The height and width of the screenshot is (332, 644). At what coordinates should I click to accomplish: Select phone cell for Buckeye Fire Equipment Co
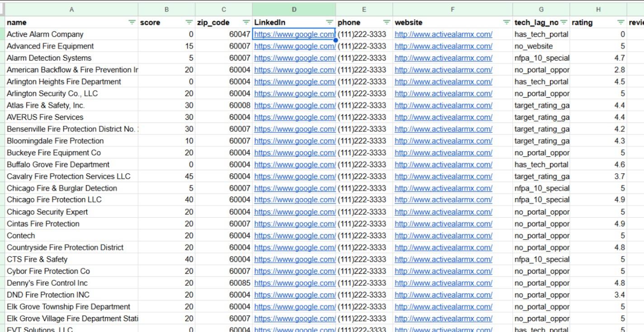click(x=362, y=153)
